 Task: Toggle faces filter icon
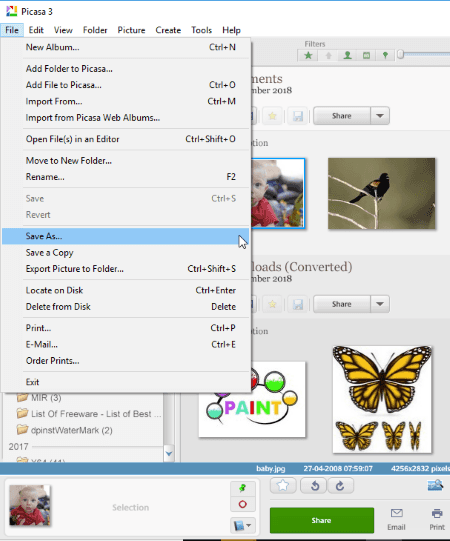(348, 55)
